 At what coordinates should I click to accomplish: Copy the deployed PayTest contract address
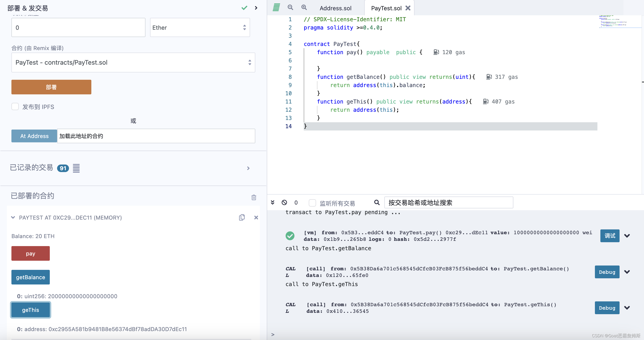tap(242, 217)
